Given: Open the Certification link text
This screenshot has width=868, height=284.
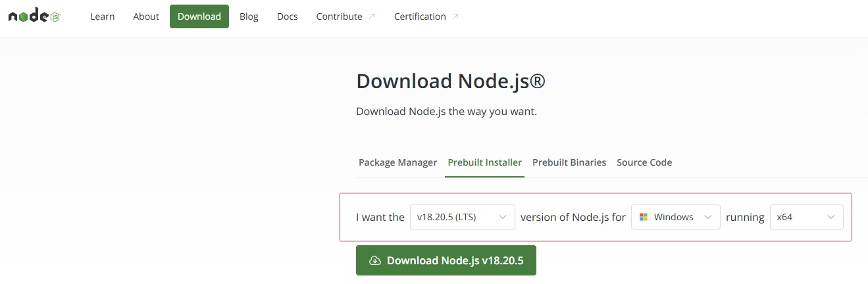Looking at the screenshot, I should (420, 16).
